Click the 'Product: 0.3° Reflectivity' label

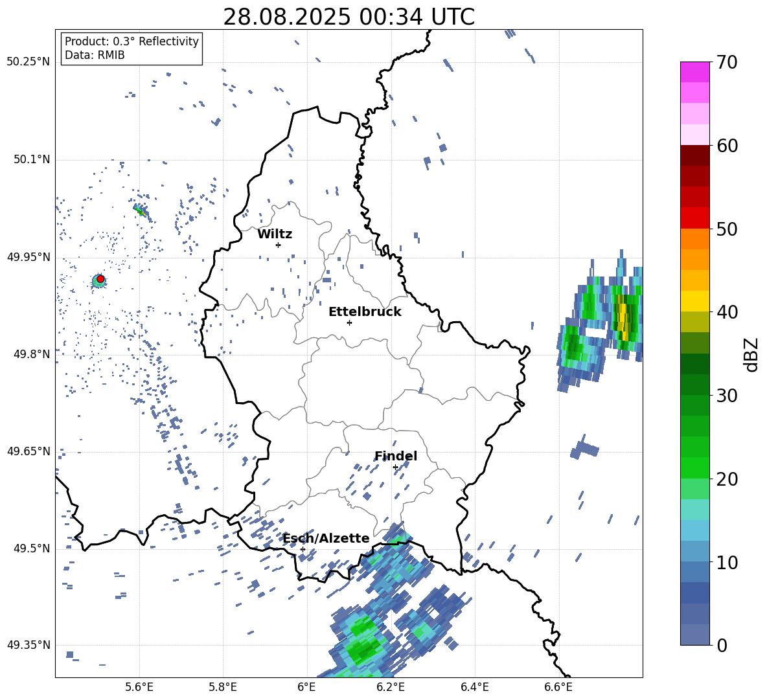click(x=132, y=41)
